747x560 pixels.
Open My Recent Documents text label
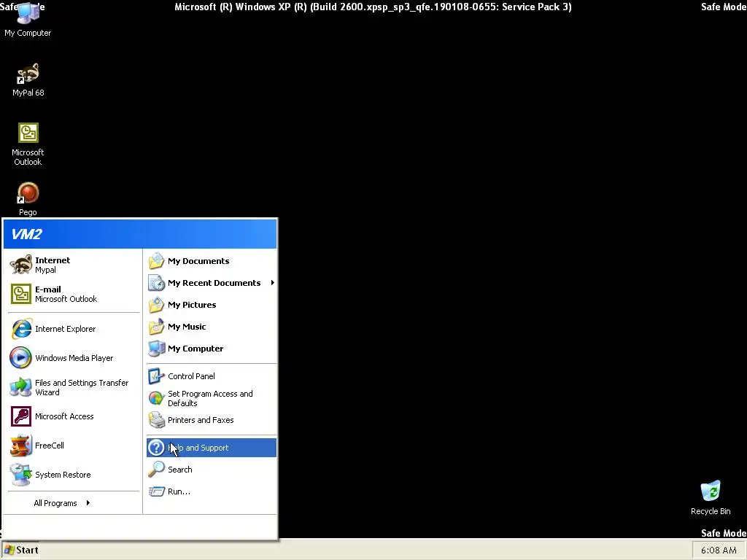pyautogui.click(x=214, y=283)
